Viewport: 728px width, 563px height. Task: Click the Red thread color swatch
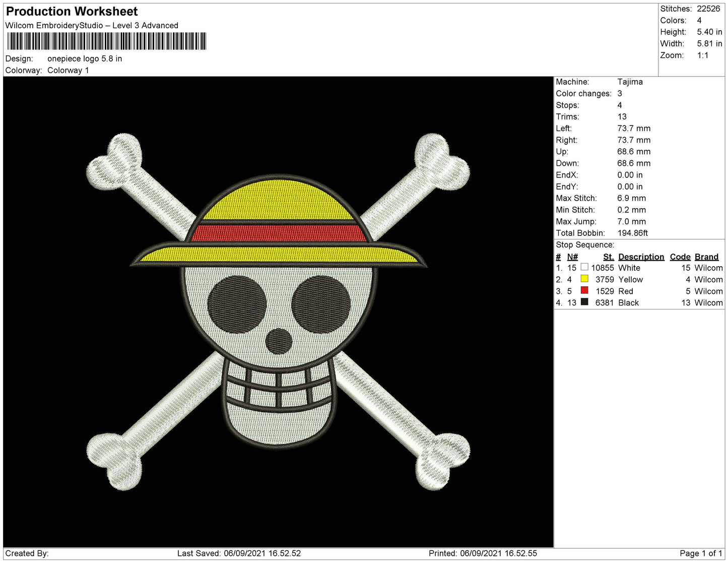[584, 290]
